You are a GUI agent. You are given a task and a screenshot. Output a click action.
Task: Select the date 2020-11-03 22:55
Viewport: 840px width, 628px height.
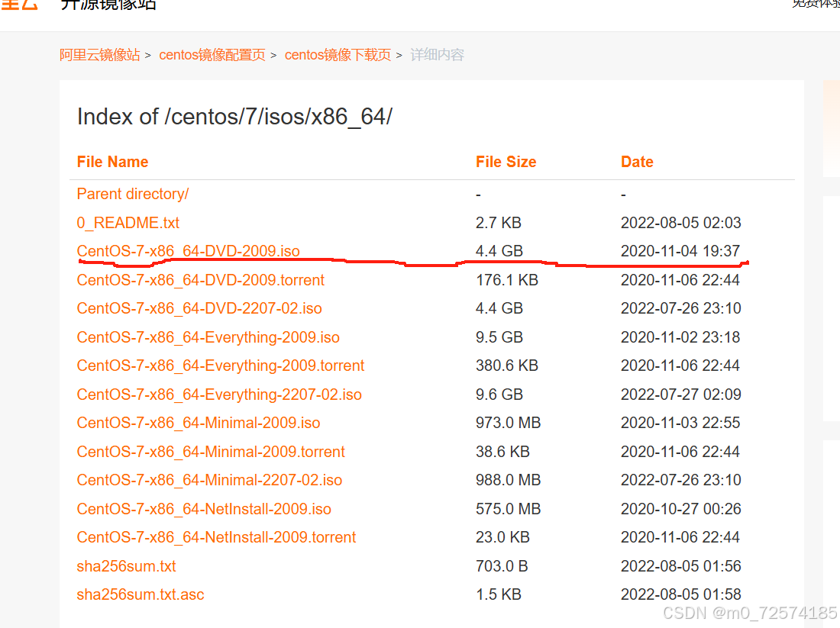click(x=680, y=423)
